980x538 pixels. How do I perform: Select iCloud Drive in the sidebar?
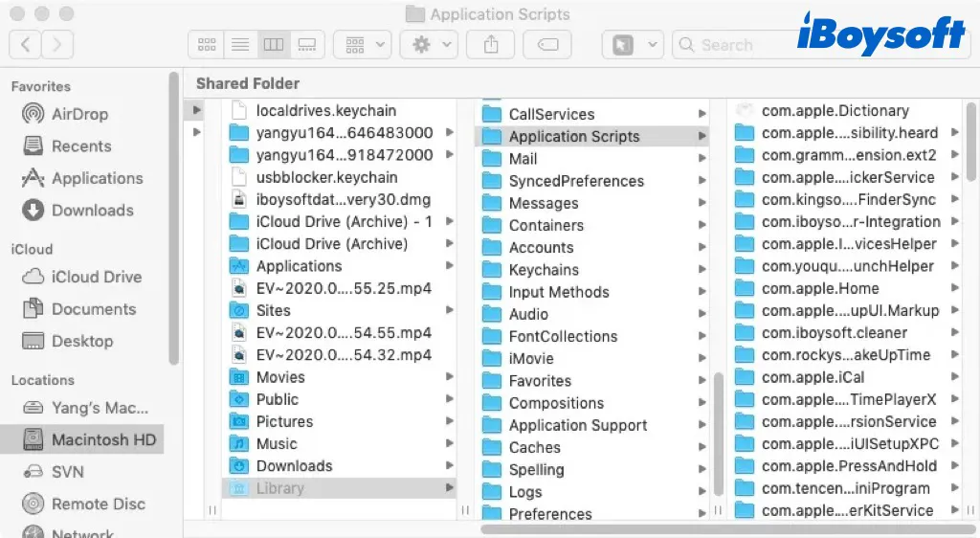coord(96,277)
